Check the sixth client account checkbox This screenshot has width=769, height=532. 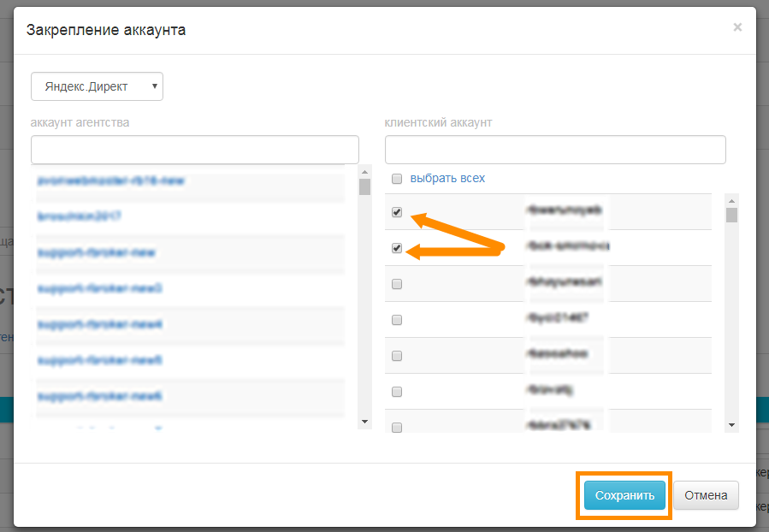point(397,392)
